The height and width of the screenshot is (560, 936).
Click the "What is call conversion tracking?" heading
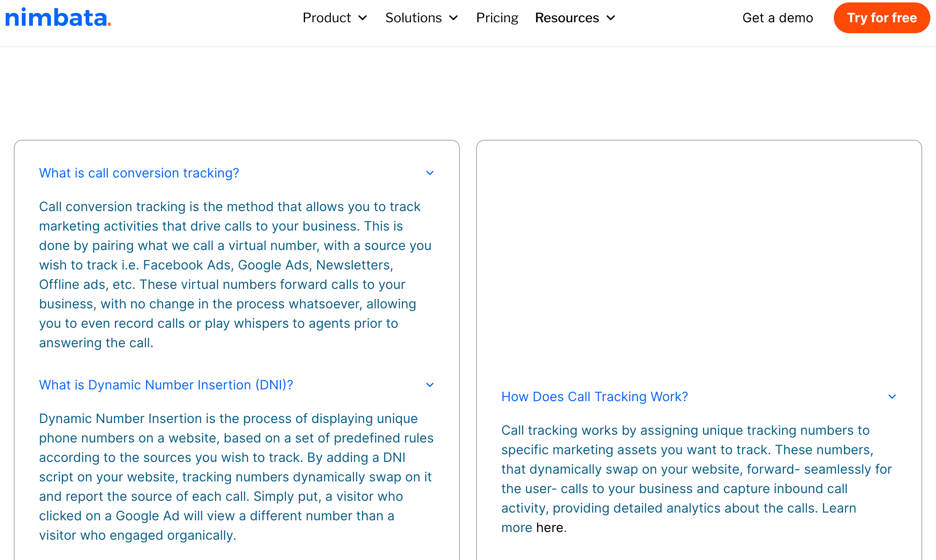coord(139,173)
